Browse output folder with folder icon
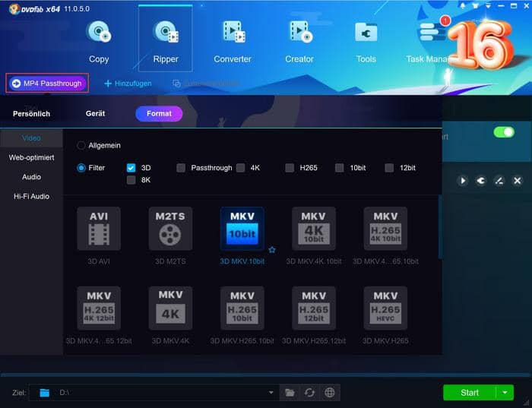The height and width of the screenshot is (408, 532). (x=290, y=393)
